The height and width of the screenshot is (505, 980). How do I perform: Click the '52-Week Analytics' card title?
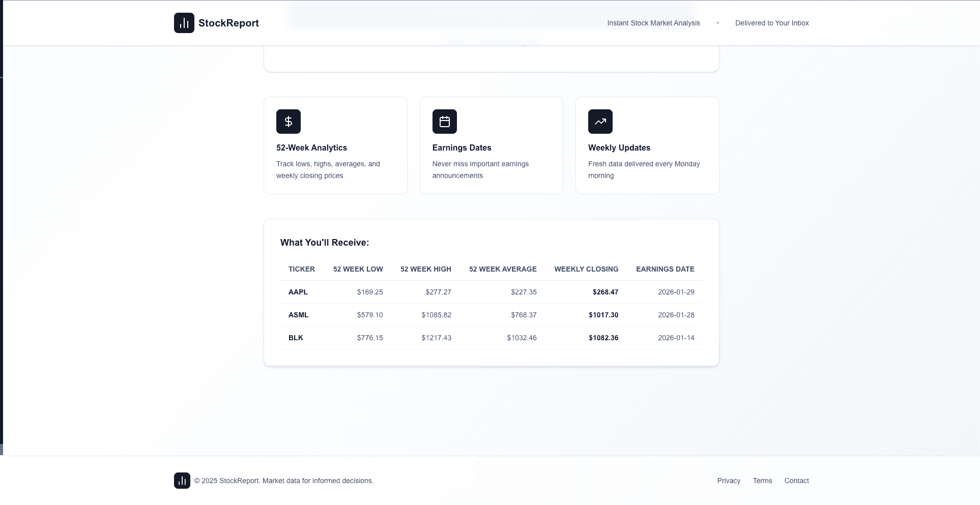[311, 147]
